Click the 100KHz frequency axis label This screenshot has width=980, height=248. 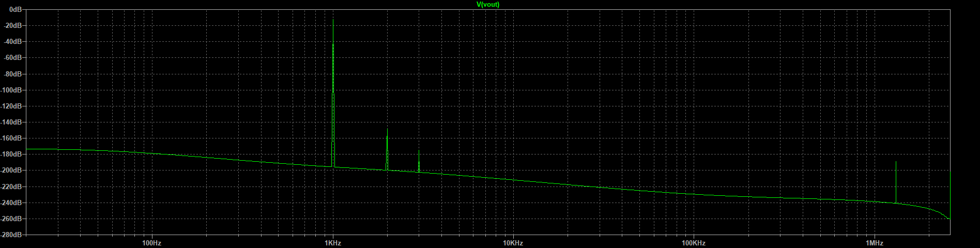(694, 243)
